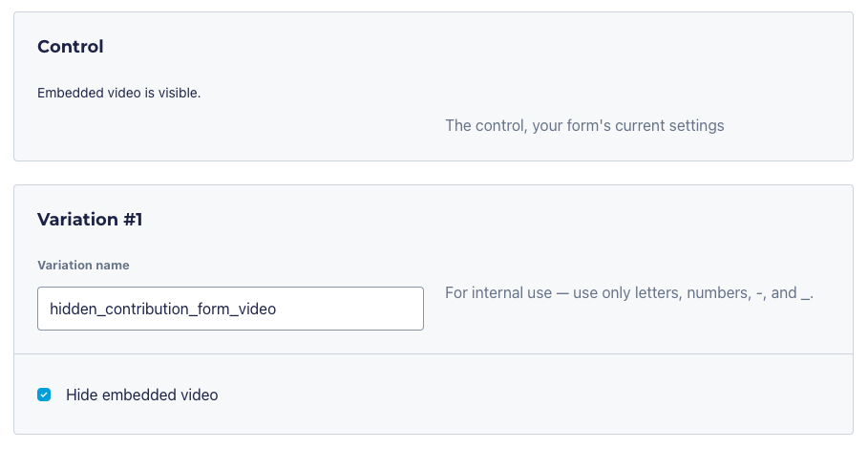Click into the Variation name input field
868x449 pixels.
pyautogui.click(x=229, y=310)
